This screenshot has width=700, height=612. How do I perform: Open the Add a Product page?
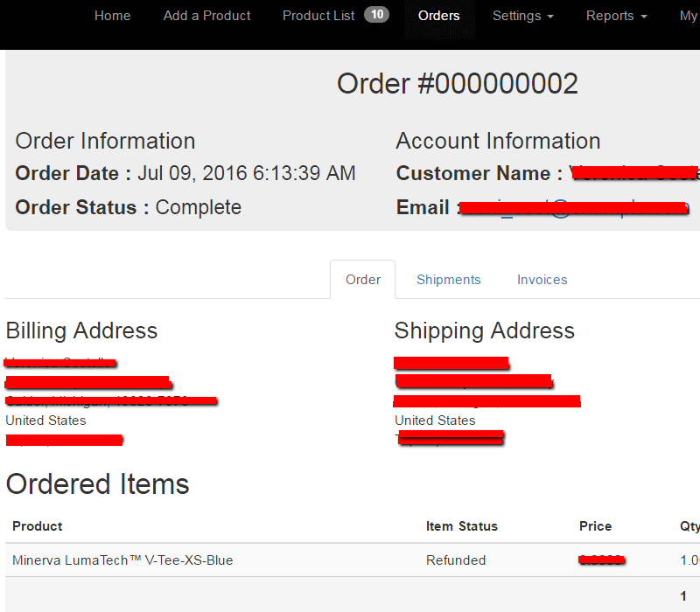pos(206,16)
